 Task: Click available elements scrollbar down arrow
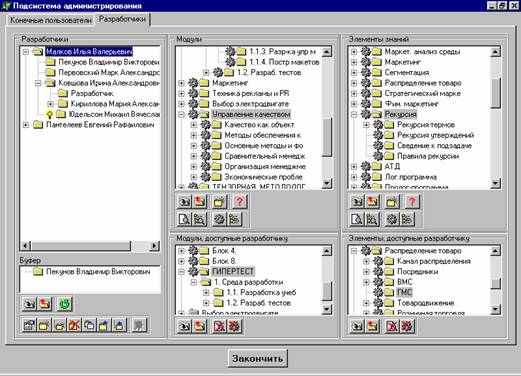point(496,310)
